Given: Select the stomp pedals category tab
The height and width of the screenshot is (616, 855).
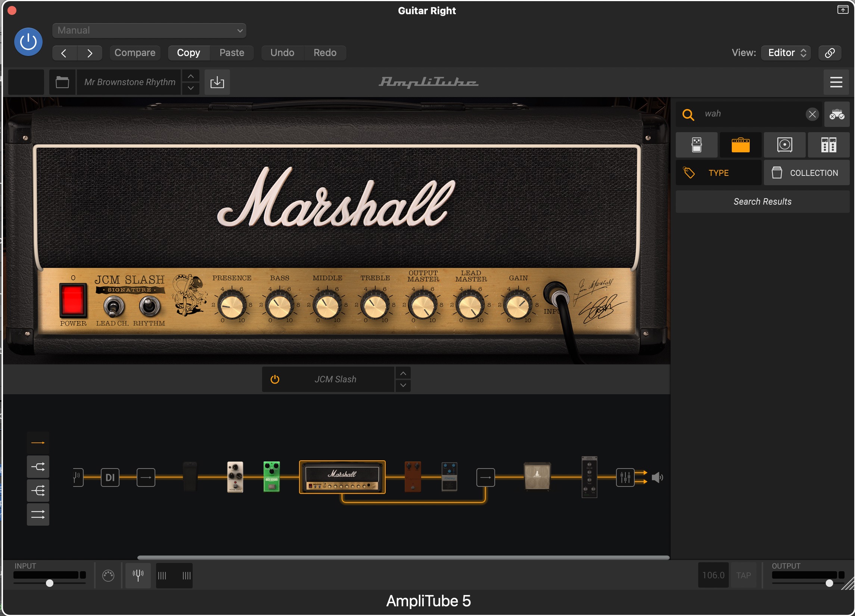Looking at the screenshot, I should [697, 145].
